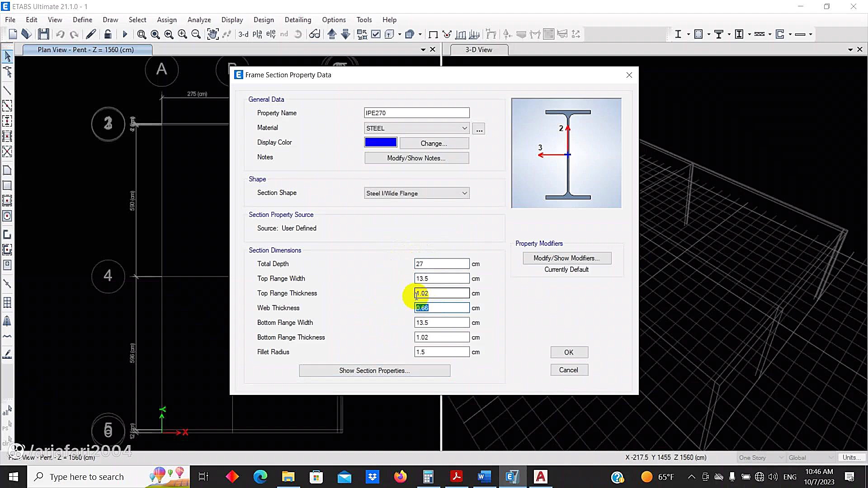Image resolution: width=868 pixels, height=488 pixels.
Task: Open the One Story selection dropdown
Action: pyautogui.click(x=761, y=458)
